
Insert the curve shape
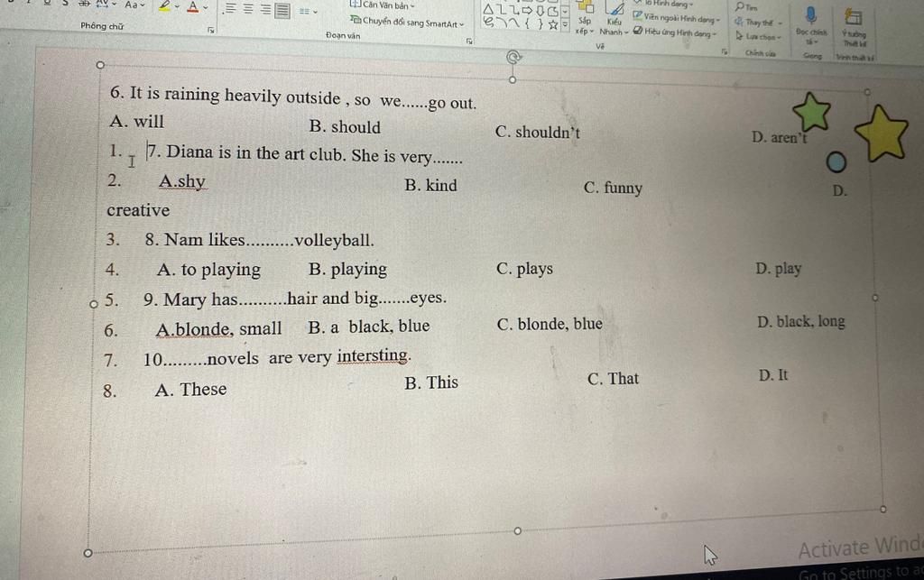coord(514,23)
